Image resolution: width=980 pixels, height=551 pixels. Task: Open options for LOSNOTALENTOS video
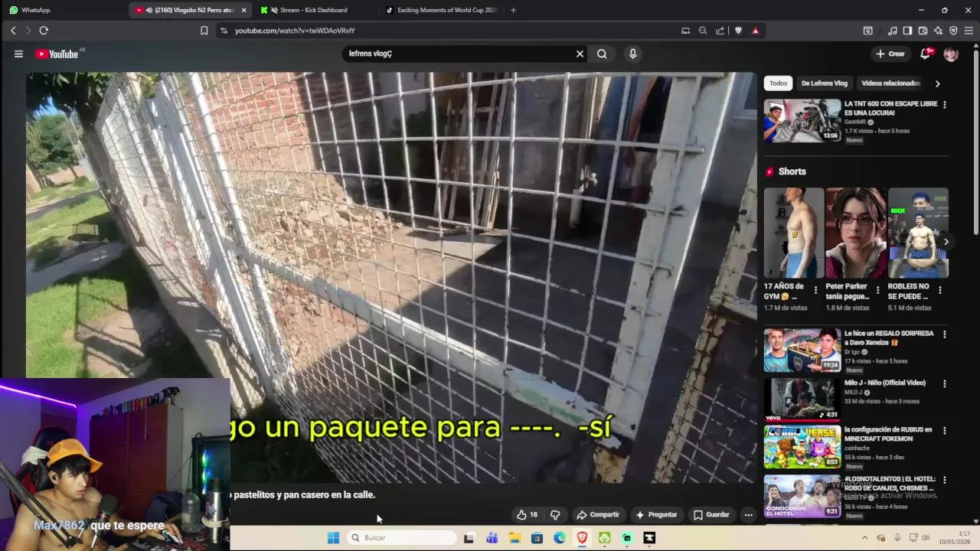coord(944,480)
